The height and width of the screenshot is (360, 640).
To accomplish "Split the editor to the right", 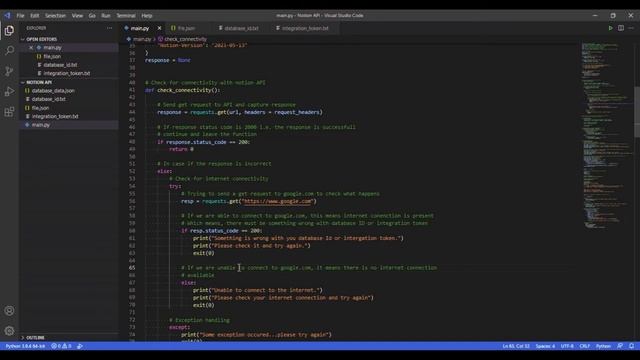I will [621, 28].
